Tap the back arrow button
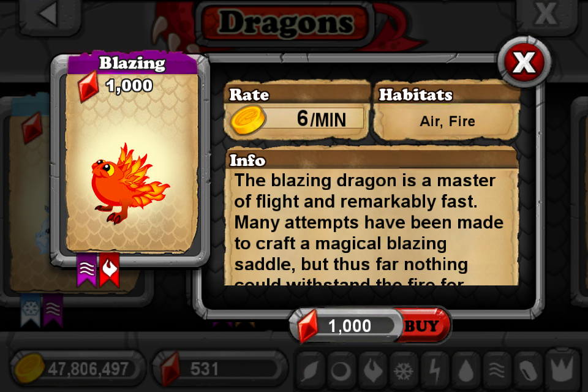The image size is (588, 392). click(51, 14)
